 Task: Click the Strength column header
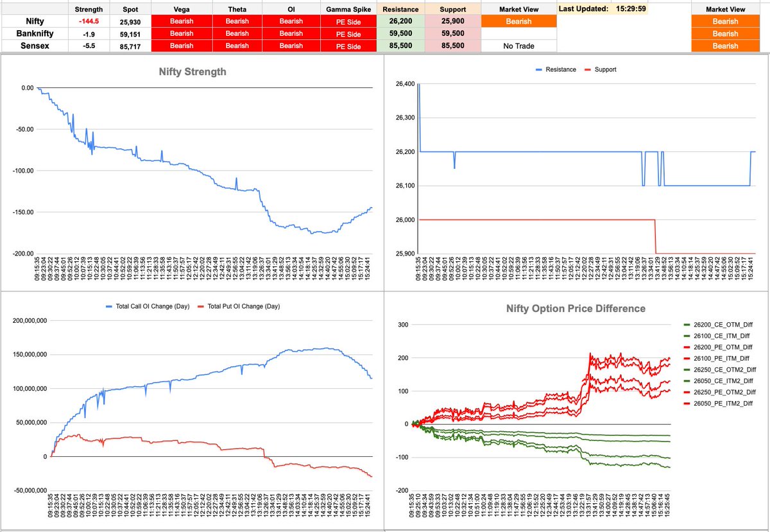pos(89,10)
